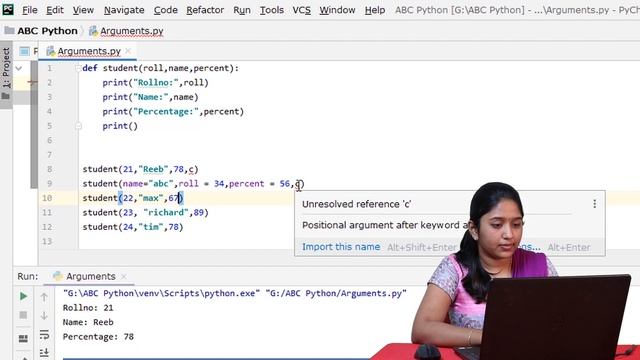Viewport: 640px width, 360px height.
Task: Collapse the project tree root chevron
Action: (x=19, y=68)
